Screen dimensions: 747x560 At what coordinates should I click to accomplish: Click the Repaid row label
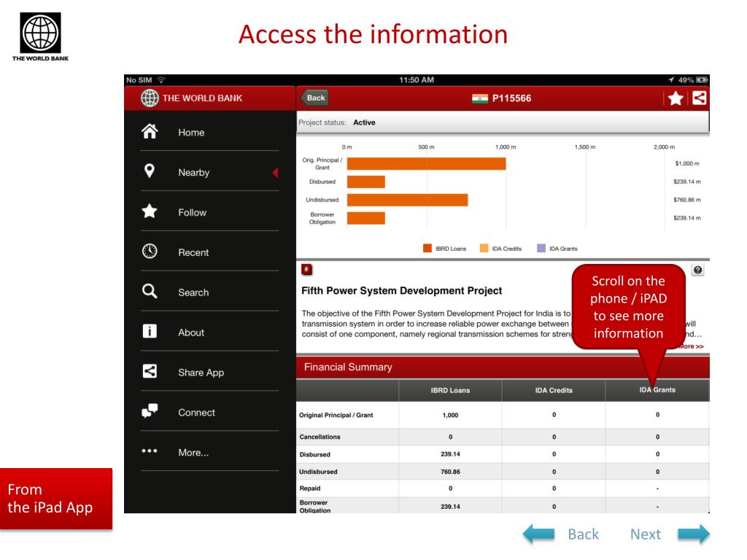click(309, 489)
